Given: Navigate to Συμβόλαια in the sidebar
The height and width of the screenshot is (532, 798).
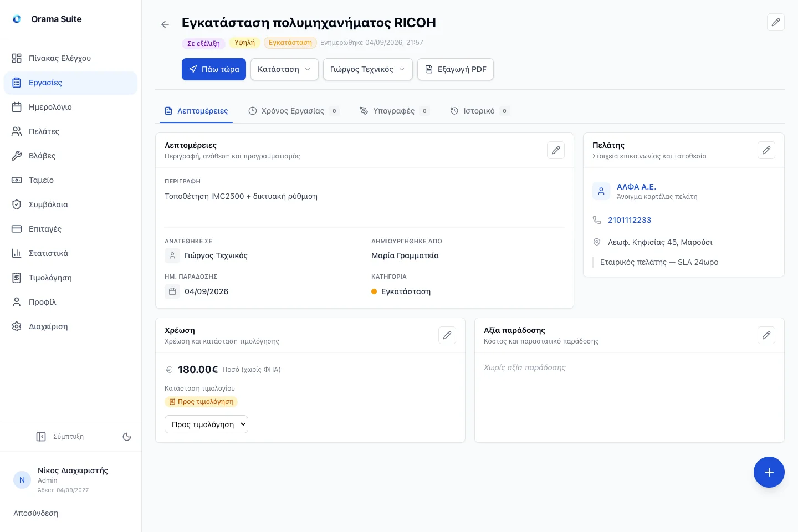Looking at the screenshot, I should pos(71,204).
